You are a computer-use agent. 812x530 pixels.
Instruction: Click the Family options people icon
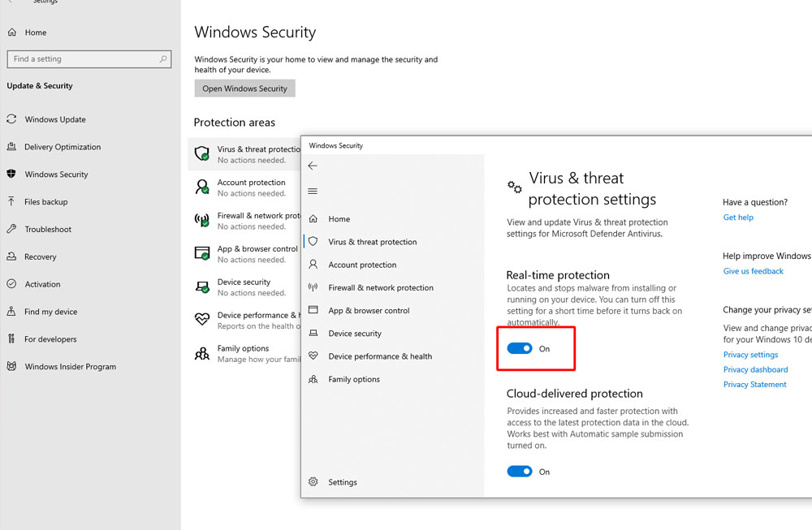click(313, 379)
